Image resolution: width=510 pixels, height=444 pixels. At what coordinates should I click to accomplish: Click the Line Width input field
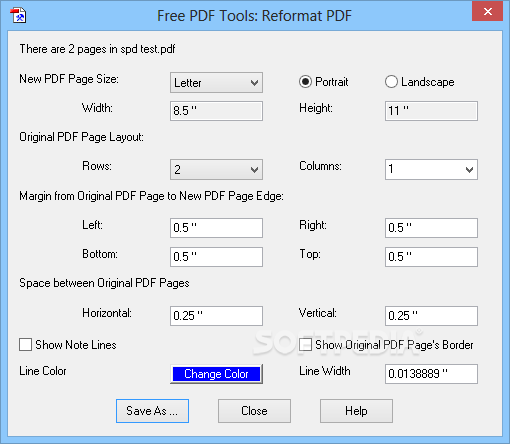431,374
